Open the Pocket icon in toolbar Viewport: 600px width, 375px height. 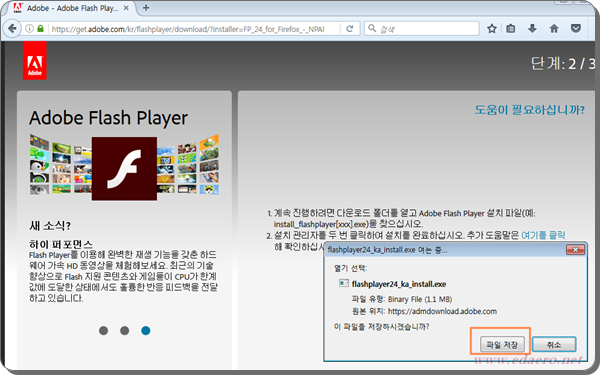576,28
